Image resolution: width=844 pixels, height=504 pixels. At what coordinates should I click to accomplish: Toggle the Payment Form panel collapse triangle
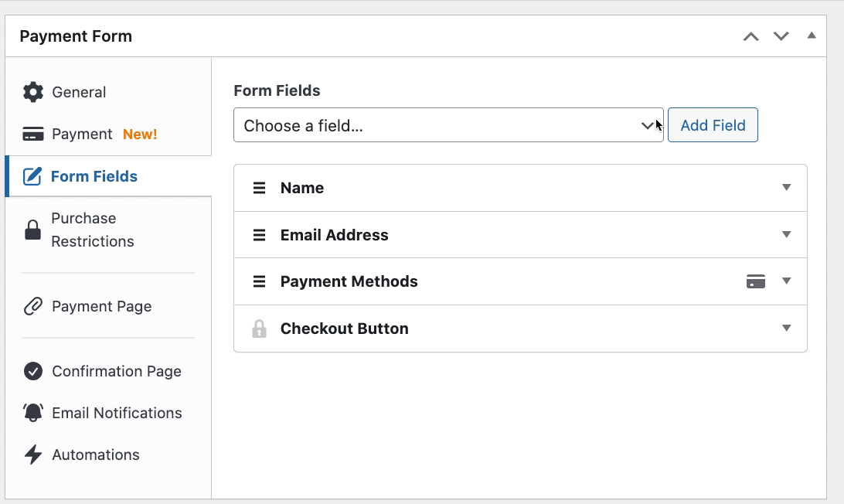click(812, 36)
